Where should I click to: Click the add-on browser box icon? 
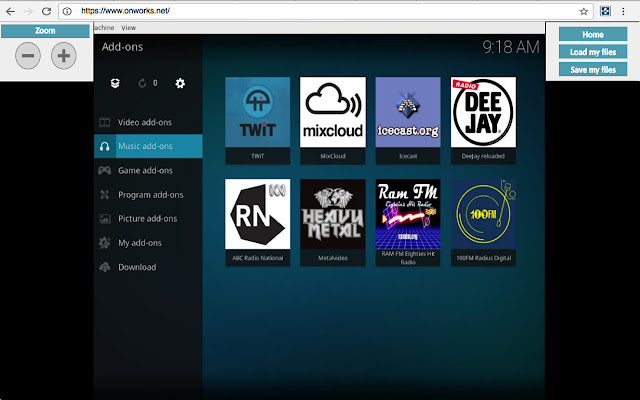click(116, 83)
